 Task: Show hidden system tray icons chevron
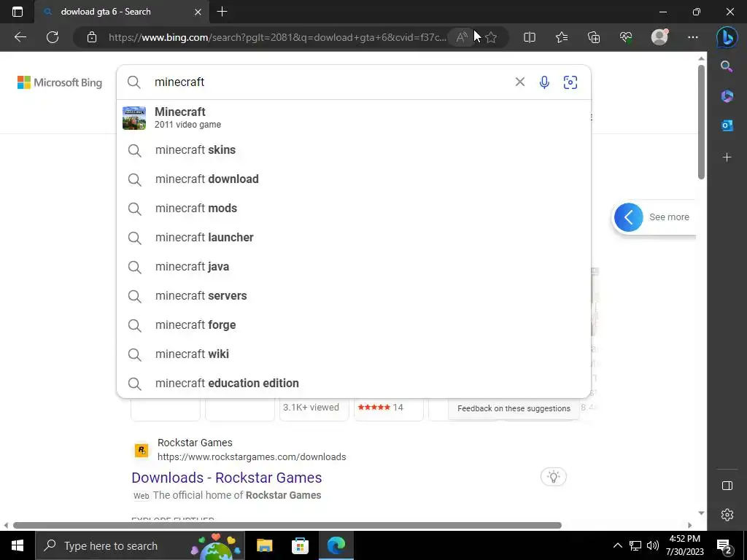pos(617,545)
